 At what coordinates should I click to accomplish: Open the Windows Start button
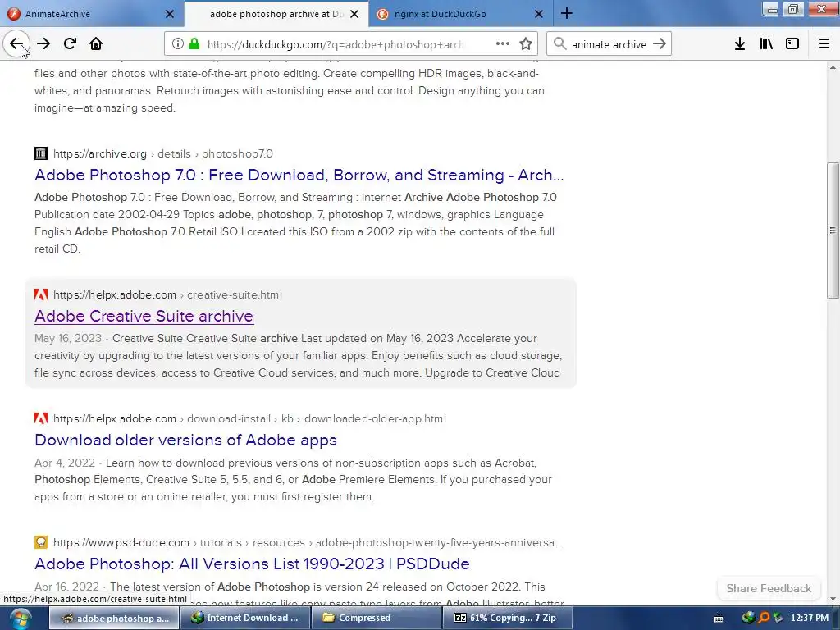click(21, 619)
